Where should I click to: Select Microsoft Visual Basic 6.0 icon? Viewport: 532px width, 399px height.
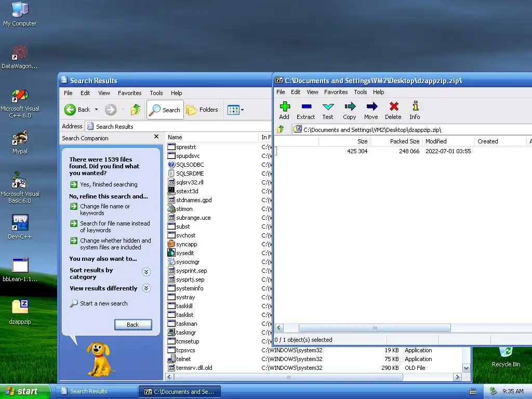20,188
